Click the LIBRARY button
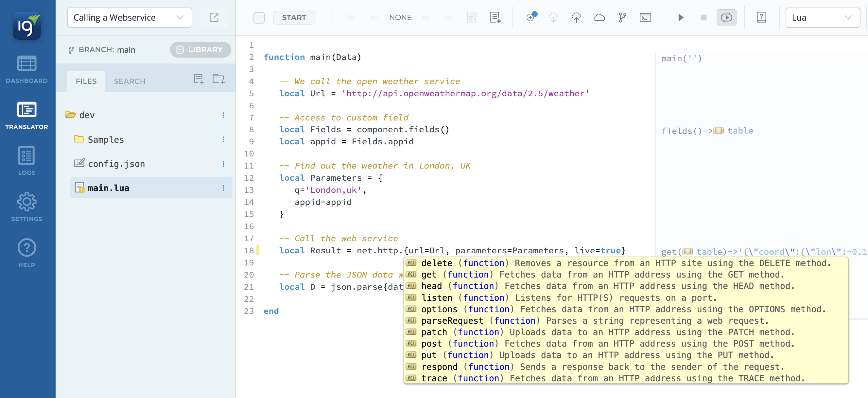868x398 pixels. [x=200, y=49]
